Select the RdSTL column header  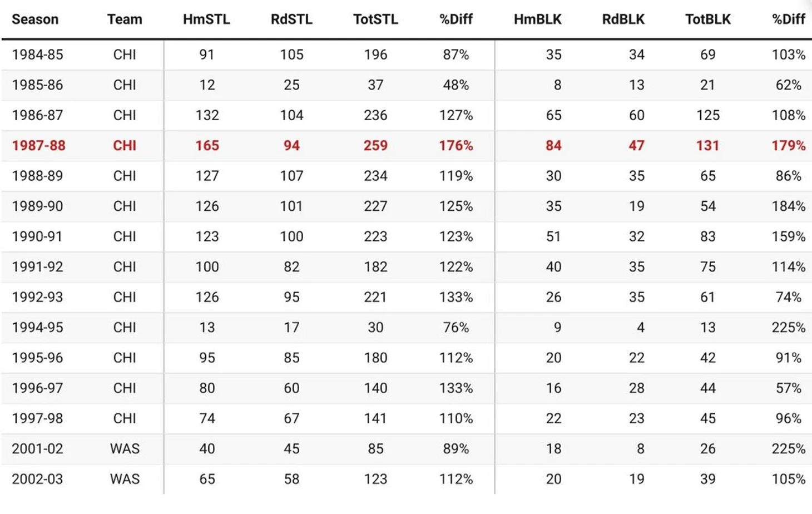[291, 19]
